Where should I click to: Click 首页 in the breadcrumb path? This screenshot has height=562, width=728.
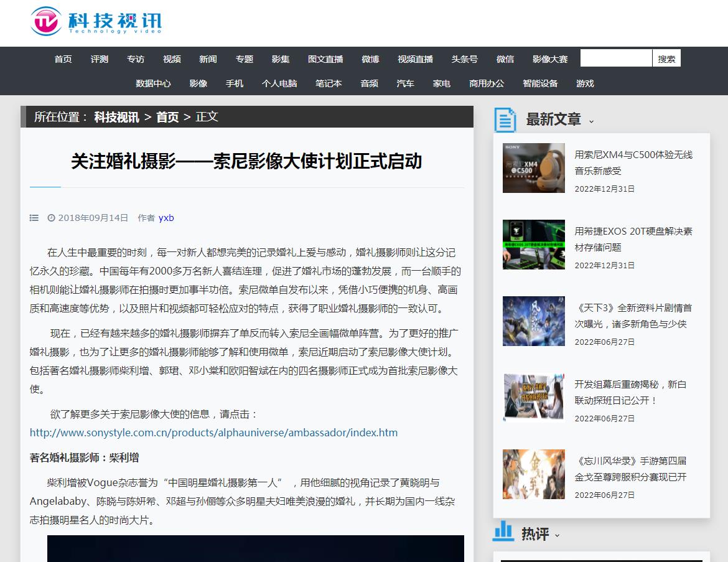click(x=167, y=117)
